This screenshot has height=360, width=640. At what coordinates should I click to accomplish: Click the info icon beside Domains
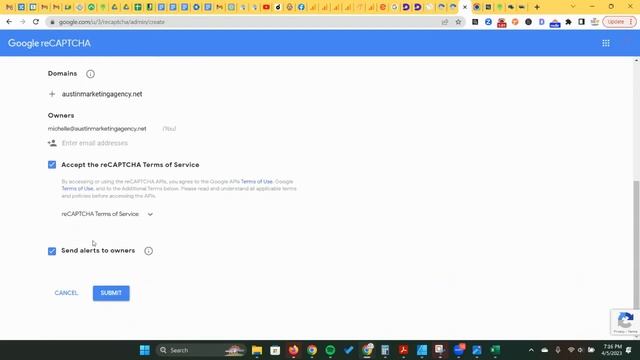(x=90, y=74)
